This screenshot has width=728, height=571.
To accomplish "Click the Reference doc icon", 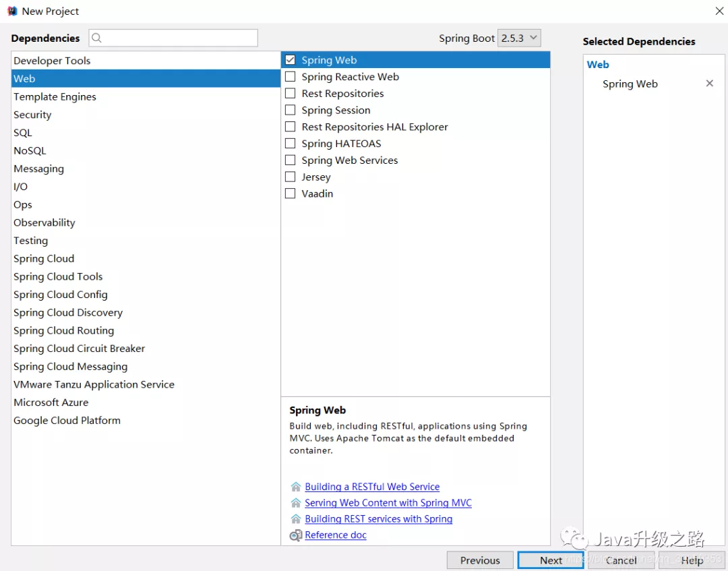I will (296, 535).
